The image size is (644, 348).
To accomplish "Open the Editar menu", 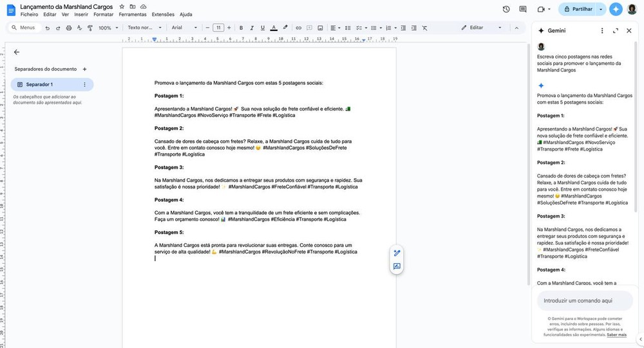I will tap(50, 14).
